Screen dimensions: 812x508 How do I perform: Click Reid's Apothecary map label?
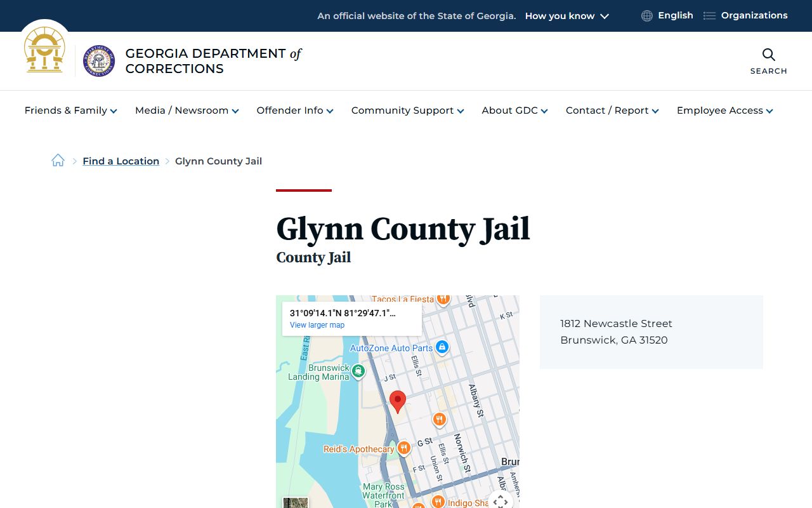[358, 449]
